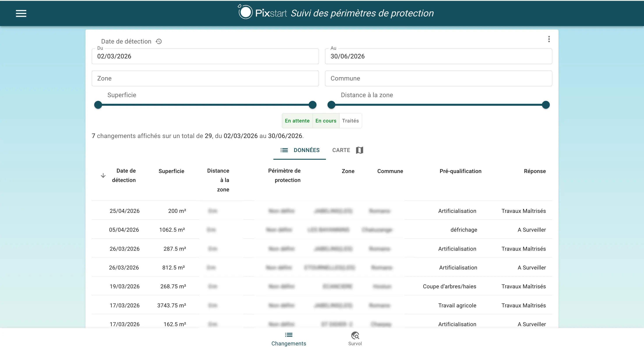644x350 pixels.
Task: Click the défrichage pre-qualification cell
Action: tap(464, 230)
